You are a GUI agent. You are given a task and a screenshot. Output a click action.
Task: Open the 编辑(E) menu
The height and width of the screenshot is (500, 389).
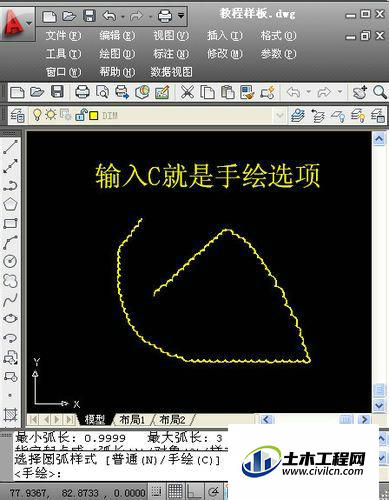(x=117, y=35)
